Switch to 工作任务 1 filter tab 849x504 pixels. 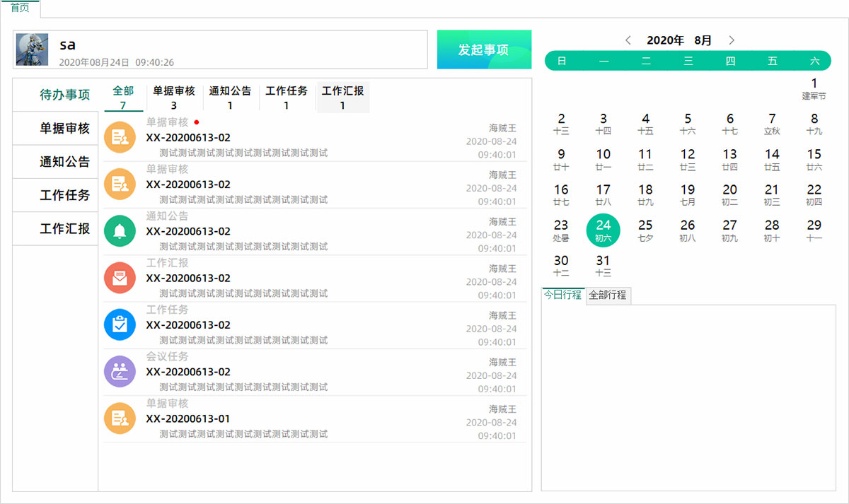click(x=287, y=98)
